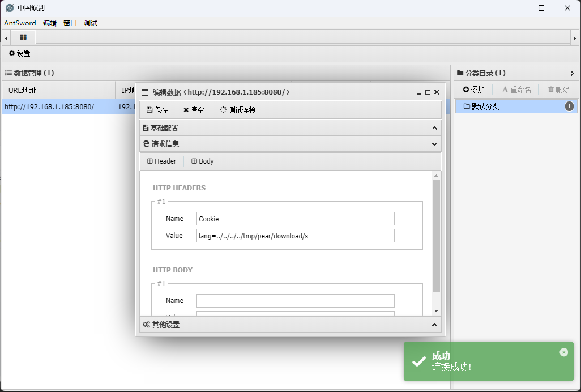Run 测试连接 connection test

click(x=238, y=110)
